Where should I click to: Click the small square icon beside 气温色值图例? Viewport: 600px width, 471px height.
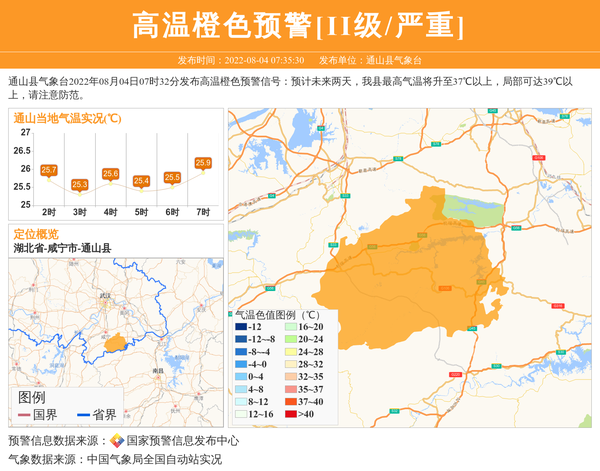[240, 314]
